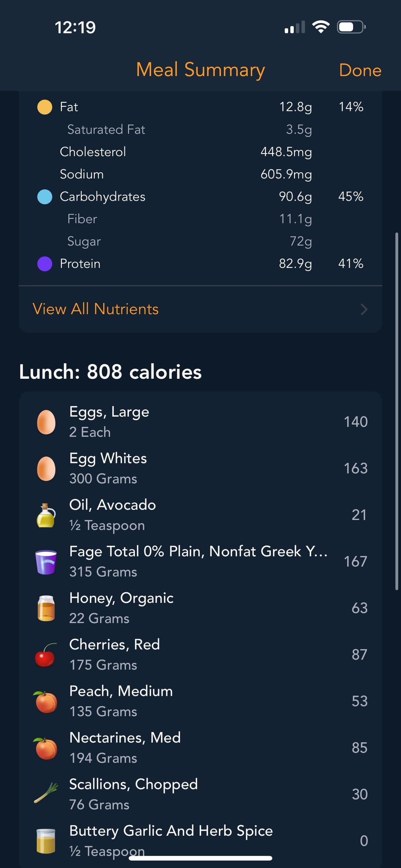The height and width of the screenshot is (868, 401).
Task: Expand View All Nutrients chevron arrow
Action: (x=364, y=309)
